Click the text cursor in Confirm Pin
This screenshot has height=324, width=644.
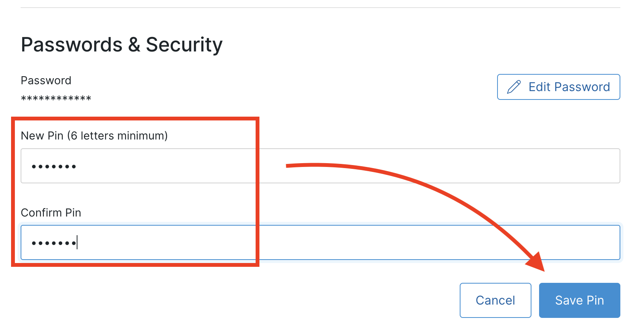[x=77, y=242]
